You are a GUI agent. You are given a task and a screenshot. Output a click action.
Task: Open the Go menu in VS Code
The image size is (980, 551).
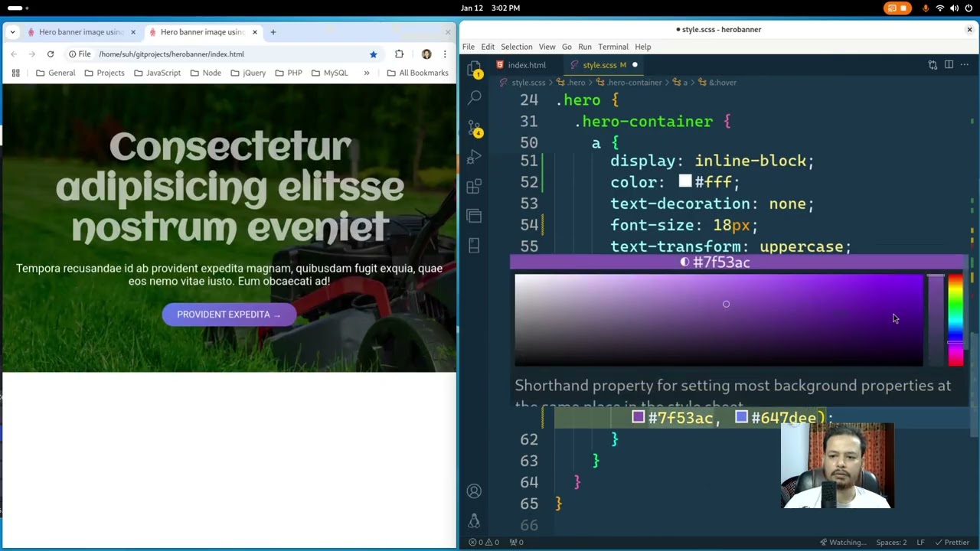pyautogui.click(x=567, y=47)
